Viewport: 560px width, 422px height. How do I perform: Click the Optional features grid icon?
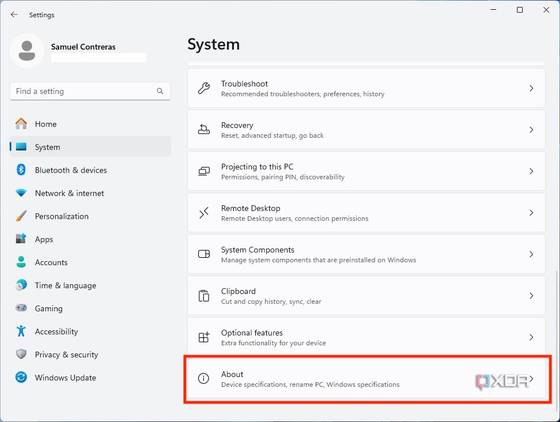(x=204, y=337)
